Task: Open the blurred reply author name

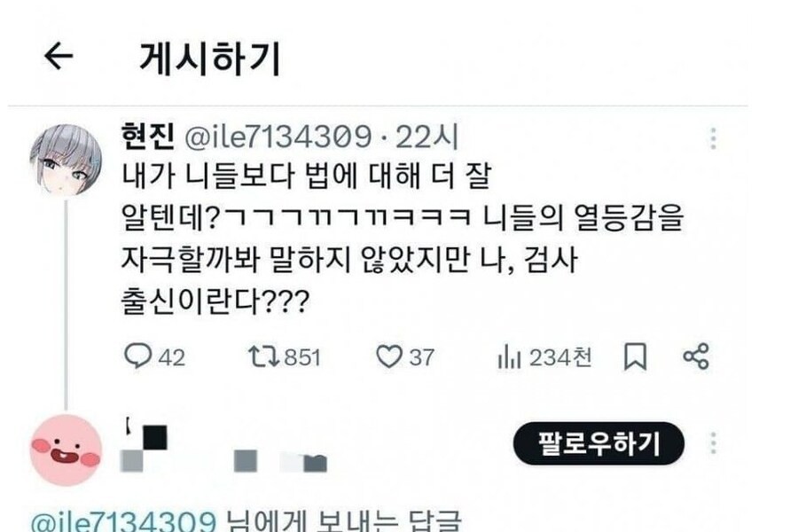Action: click(224, 447)
